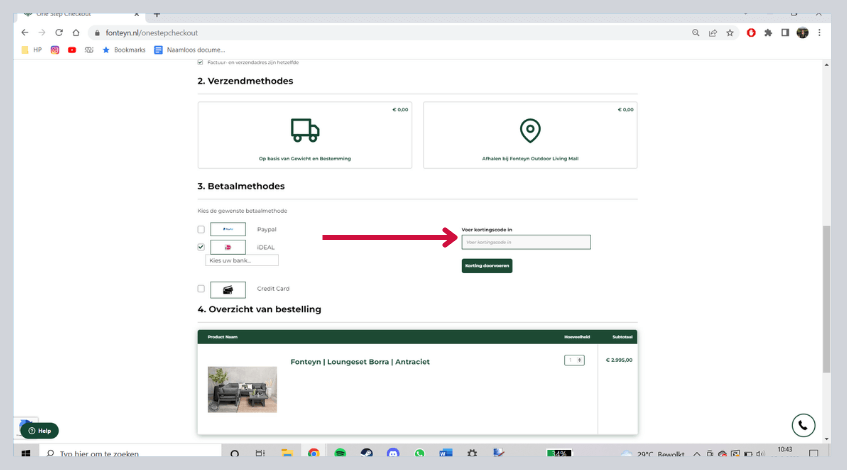Click the 'Voer kortingscode in' input field
The height and width of the screenshot is (470, 847).
pyautogui.click(x=525, y=242)
